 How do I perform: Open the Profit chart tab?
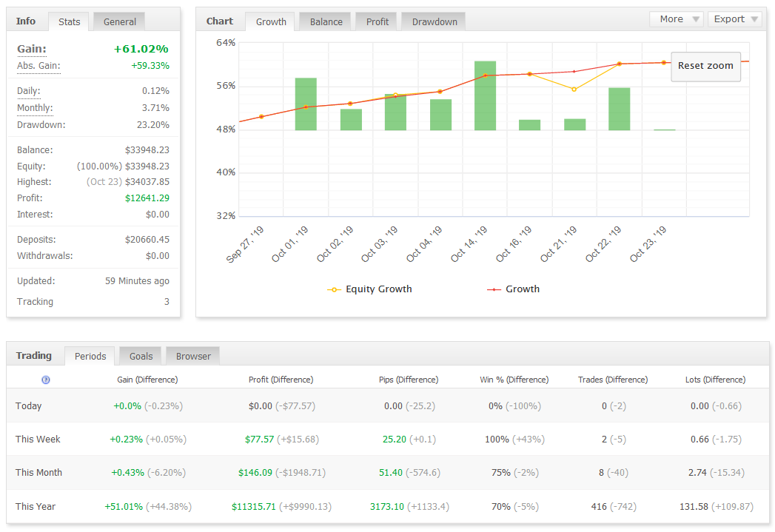coord(377,21)
